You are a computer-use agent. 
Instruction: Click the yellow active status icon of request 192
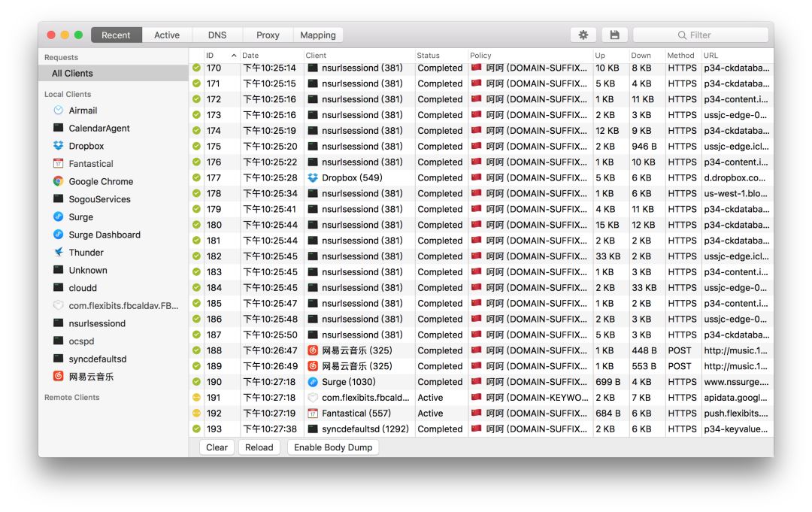click(x=196, y=413)
